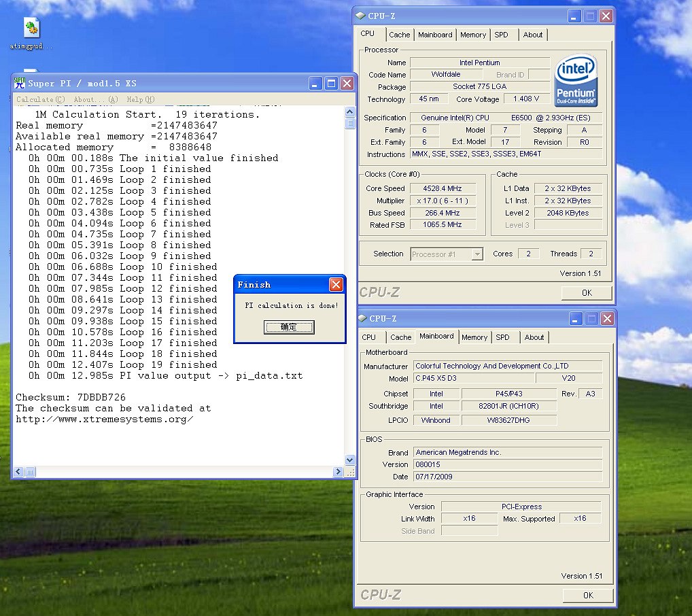Click the Multiplier value x 17.0
This screenshot has height=616, width=692.
[443, 201]
